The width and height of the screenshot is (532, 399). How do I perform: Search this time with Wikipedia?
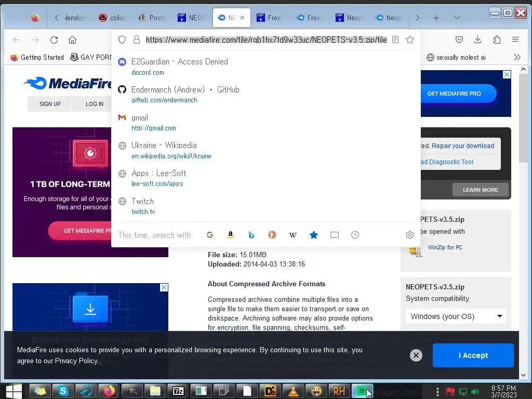click(x=293, y=235)
